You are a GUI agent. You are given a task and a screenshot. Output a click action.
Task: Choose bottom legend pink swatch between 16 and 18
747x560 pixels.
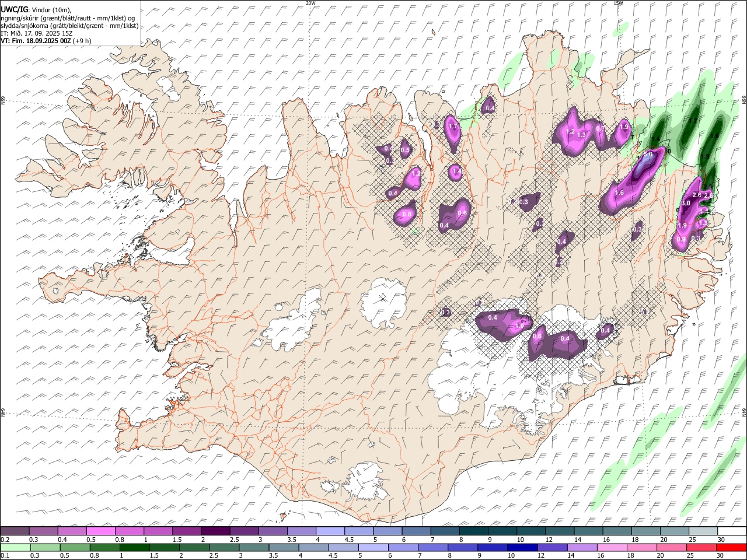pos(612,548)
